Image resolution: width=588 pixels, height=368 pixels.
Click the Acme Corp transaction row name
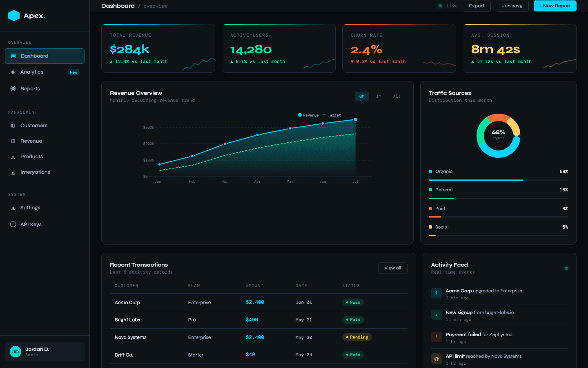click(127, 303)
